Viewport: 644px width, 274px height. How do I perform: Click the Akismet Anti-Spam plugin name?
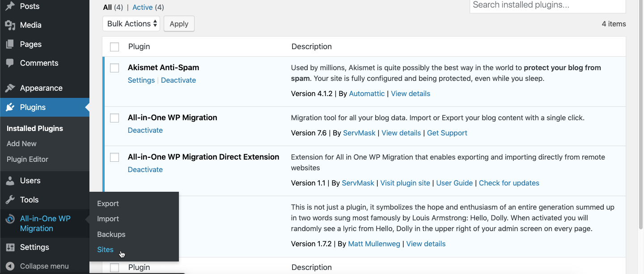163,67
